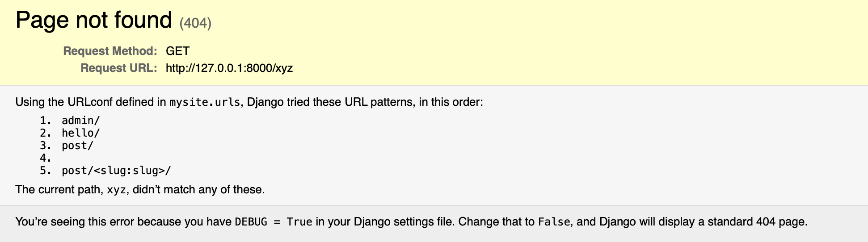Click "xyz" in the current path sentence

point(116,190)
